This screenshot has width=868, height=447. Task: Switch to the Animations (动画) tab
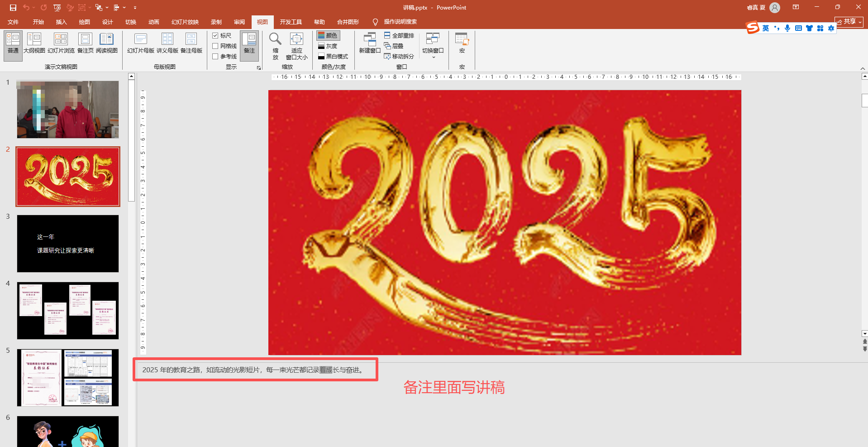154,22
